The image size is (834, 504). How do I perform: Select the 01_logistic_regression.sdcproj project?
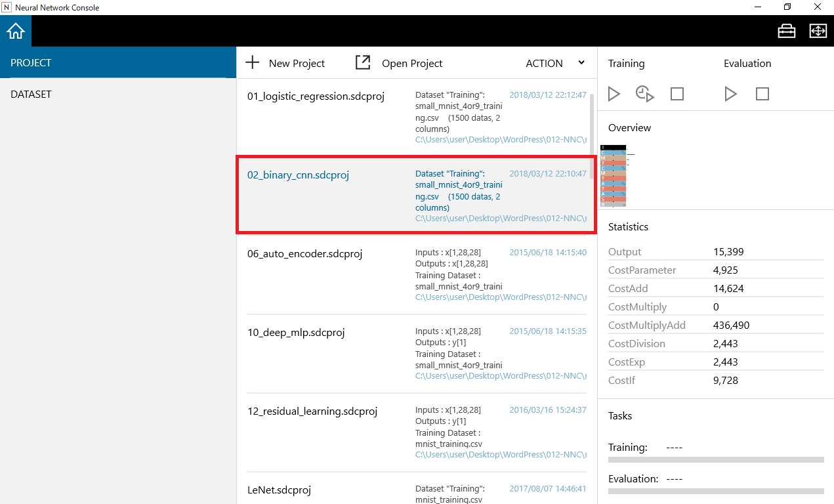pyautogui.click(x=316, y=96)
